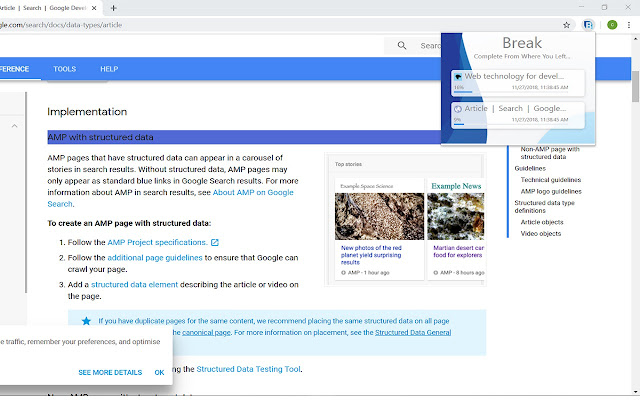This screenshot has width=640, height=400.
Task: Bookmark this page with the star icon
Action: tap(566, 25)
